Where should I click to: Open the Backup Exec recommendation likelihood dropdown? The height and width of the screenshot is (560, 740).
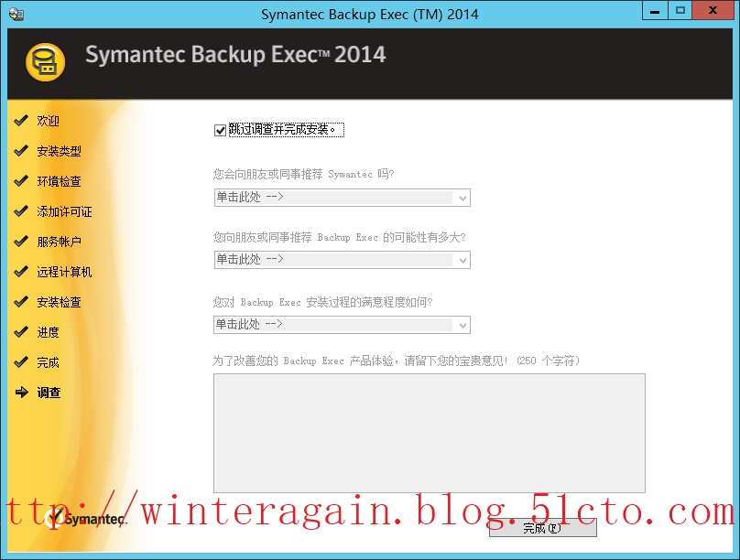click(x=343, y=260)
